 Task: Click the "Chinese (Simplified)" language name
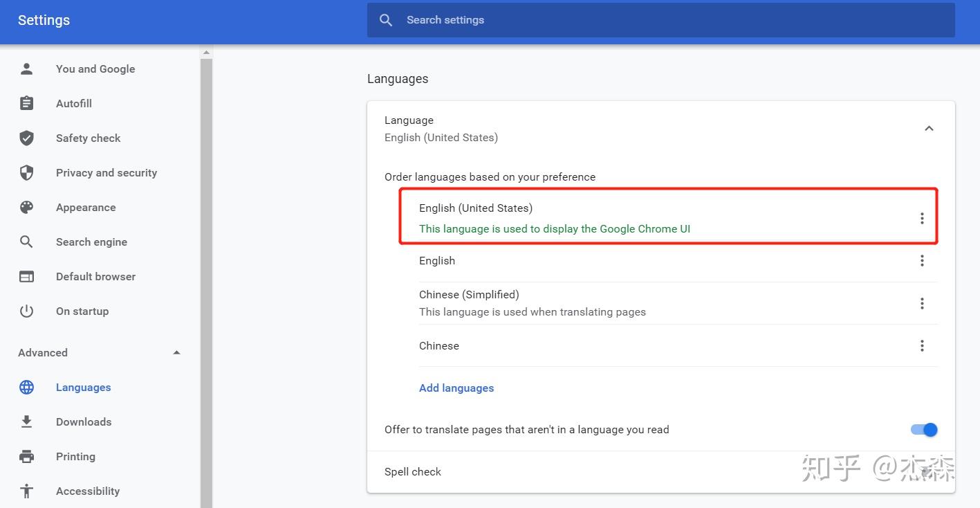(x=469, y=294)
